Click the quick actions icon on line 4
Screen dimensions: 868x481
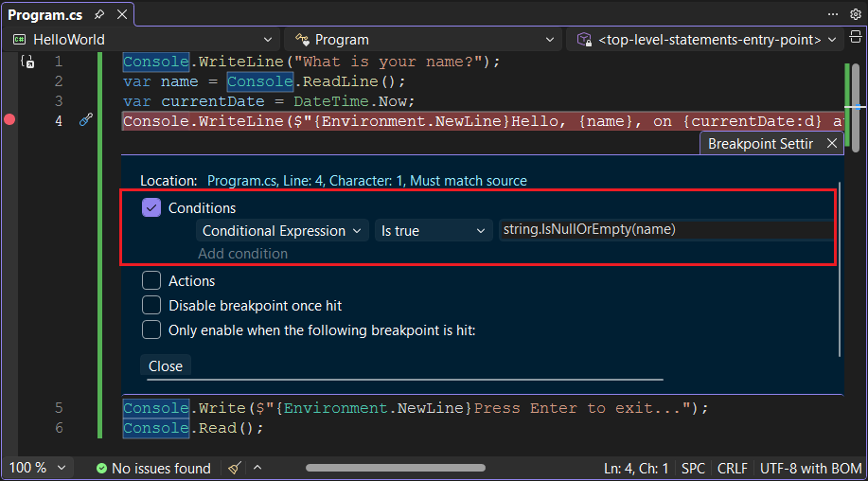click(85, 120)
